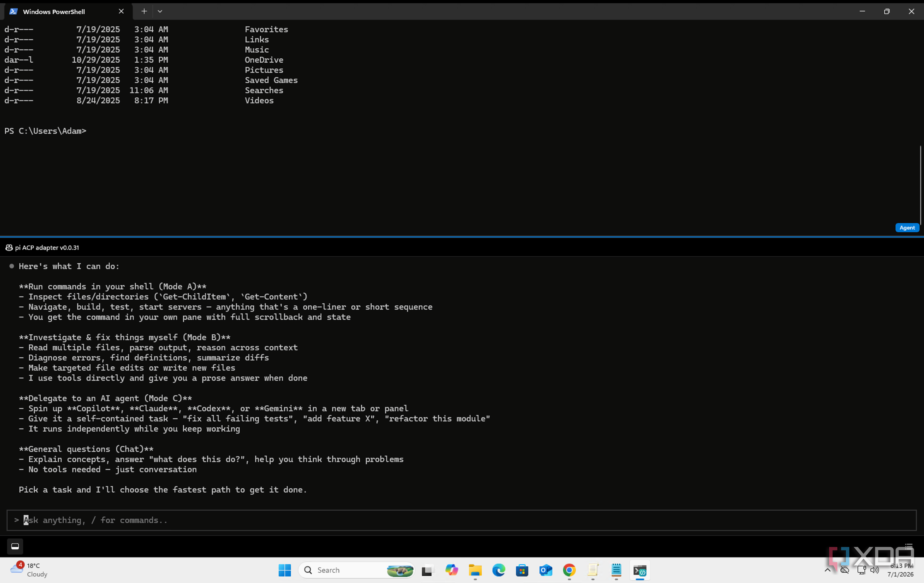Expand the new tab profile dropdown
The width and height of the screenshot is (924, 583).
click(x=160, y=11)
